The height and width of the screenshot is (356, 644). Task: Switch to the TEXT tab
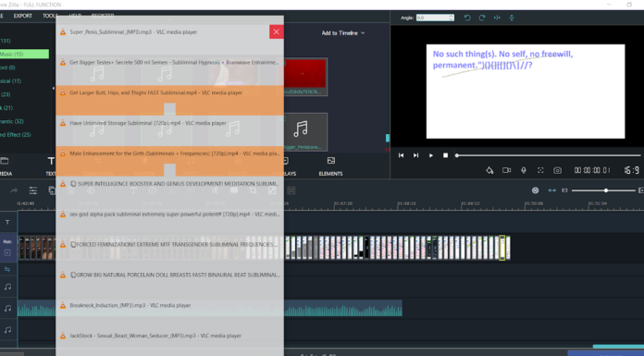[x=51, y=166]
